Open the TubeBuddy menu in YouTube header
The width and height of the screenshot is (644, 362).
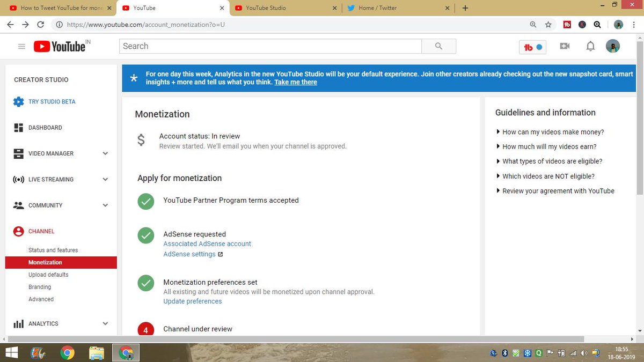(x=533, y=47)
